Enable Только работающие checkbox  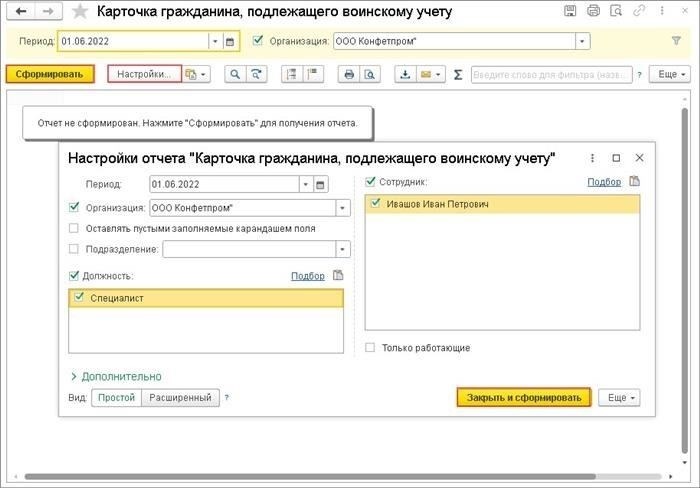(x=370, y=347)
